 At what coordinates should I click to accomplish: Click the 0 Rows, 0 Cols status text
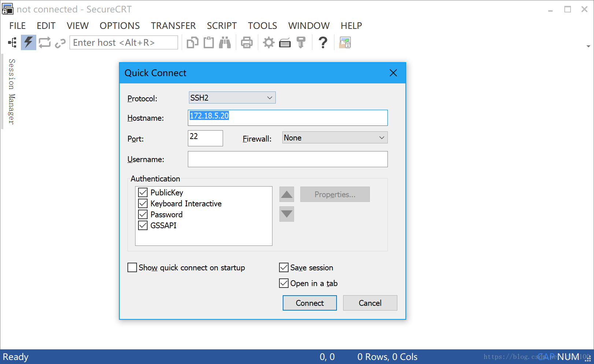coord(387,357)
